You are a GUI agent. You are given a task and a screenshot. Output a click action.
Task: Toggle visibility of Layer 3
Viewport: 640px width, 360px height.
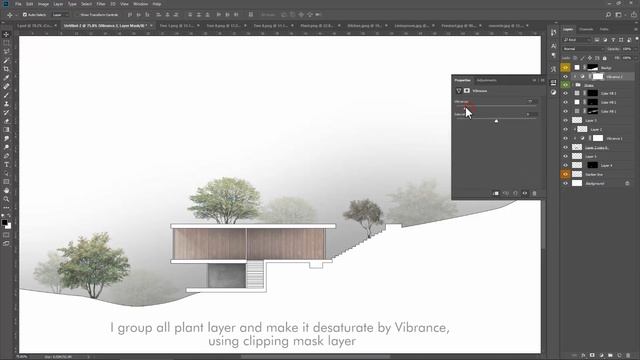point(565,120)
